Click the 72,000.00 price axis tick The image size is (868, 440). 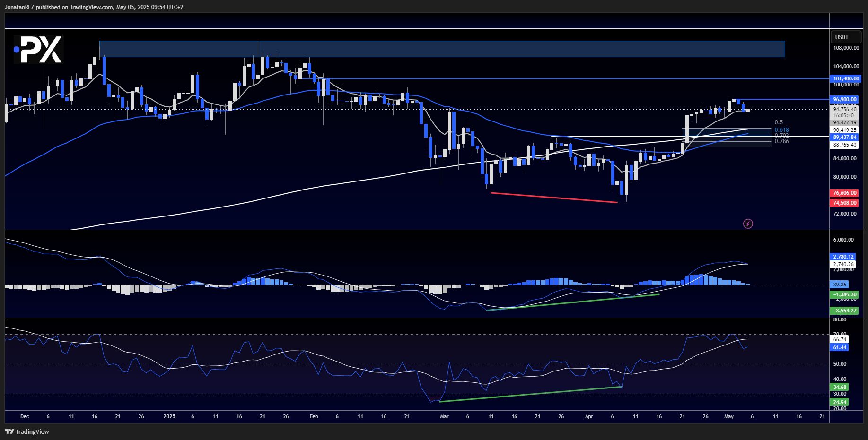(844, 214)
